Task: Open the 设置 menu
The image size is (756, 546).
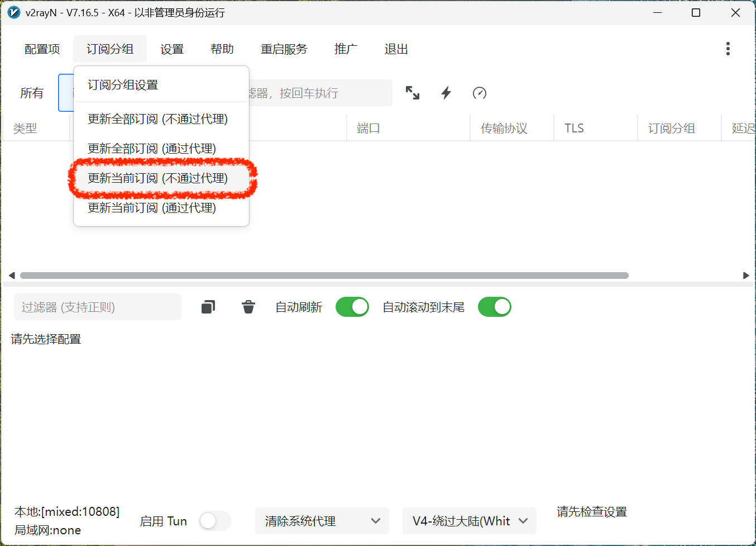Action: (172, 49)
